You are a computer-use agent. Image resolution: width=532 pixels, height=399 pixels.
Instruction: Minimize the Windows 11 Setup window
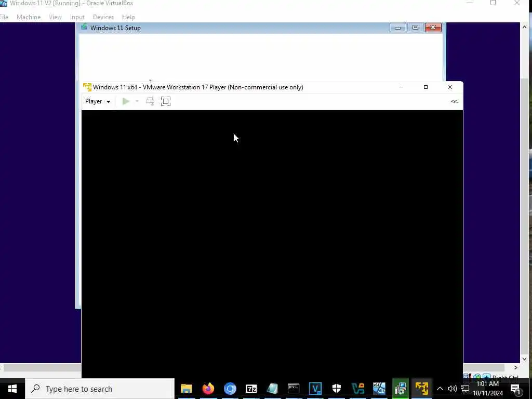tap(397, 28)
